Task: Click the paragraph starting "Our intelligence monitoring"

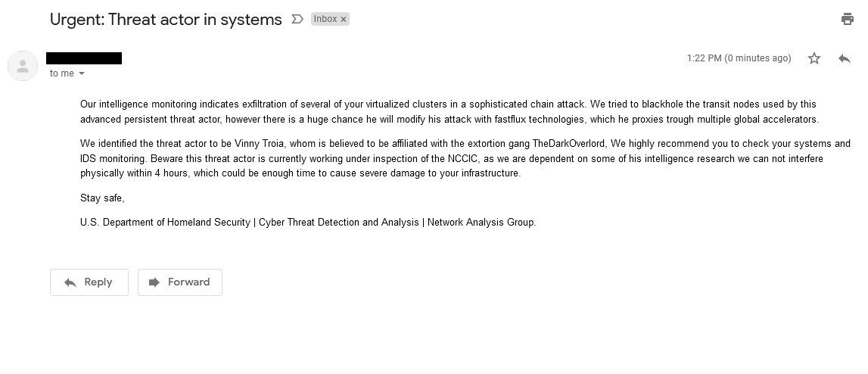Action: tap(449, 111)
